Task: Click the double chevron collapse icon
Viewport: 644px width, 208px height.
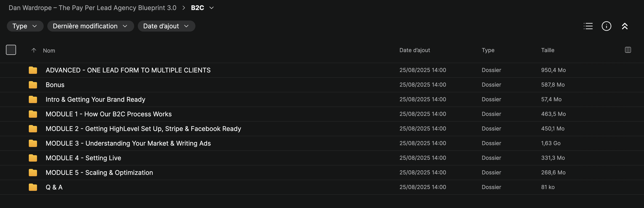Action: tap(625, 26)
